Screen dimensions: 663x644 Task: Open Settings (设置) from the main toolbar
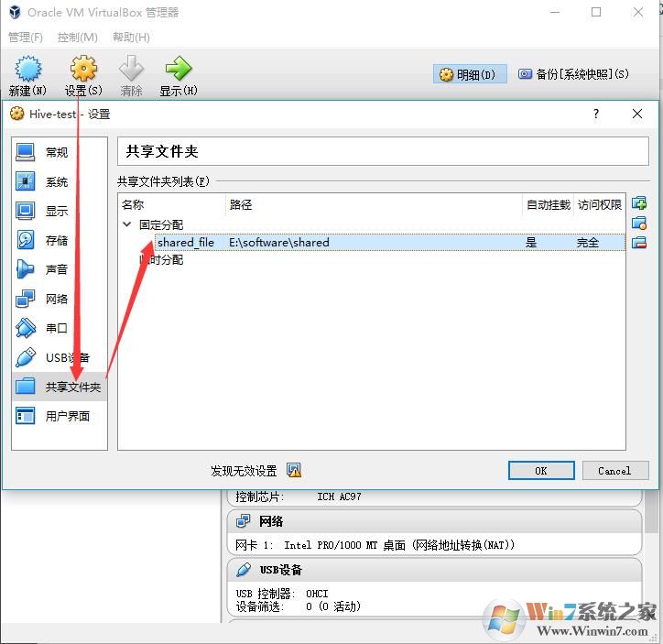tap(83, 75)
